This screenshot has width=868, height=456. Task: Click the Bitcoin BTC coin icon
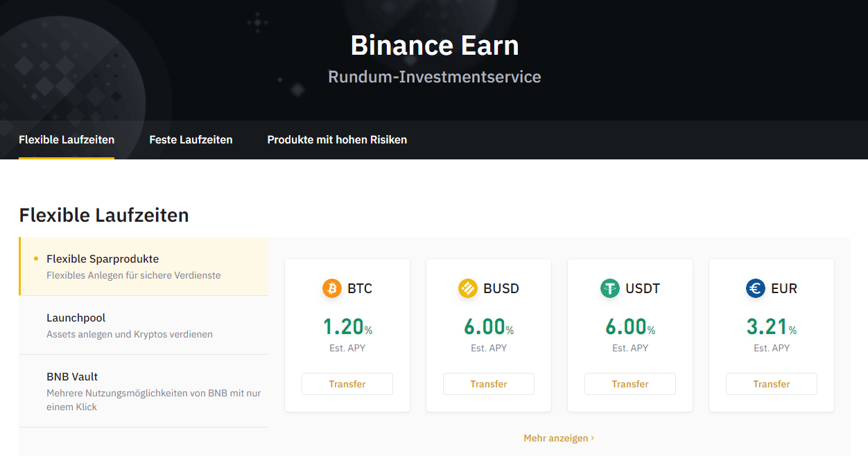(x=332, y=288)
